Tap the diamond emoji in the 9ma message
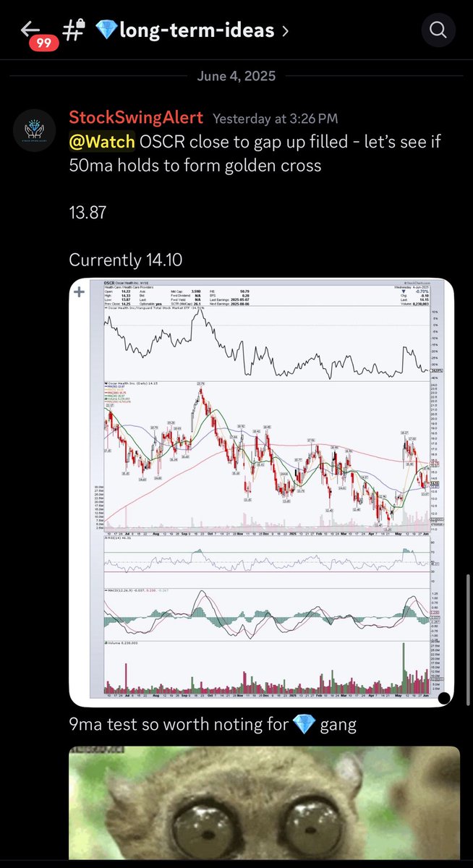 pos(304,723)
